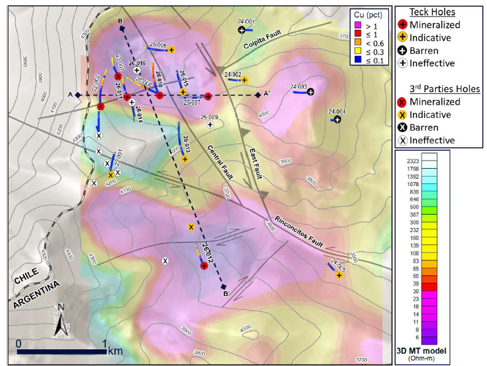Click section endpoint diamond A

78,95
